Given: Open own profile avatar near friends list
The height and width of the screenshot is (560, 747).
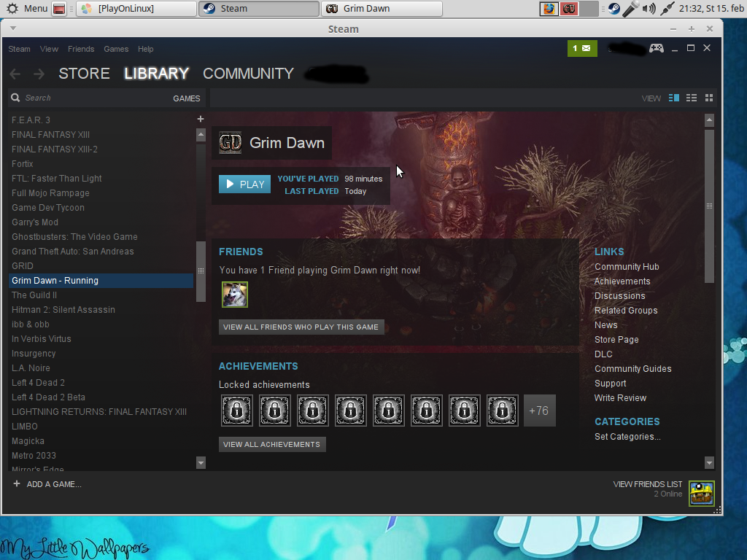Looking at the screenshot, I should coord(701,494).
